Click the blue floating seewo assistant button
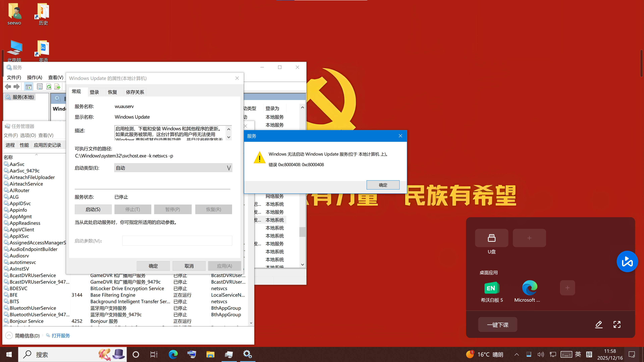644x362 pixels. tap(627, 261)
